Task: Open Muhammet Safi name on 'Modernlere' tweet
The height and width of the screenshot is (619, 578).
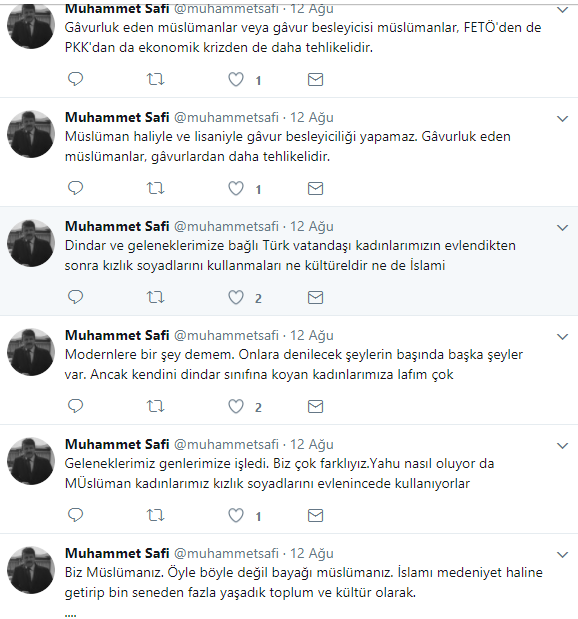Action: point(117,335)
